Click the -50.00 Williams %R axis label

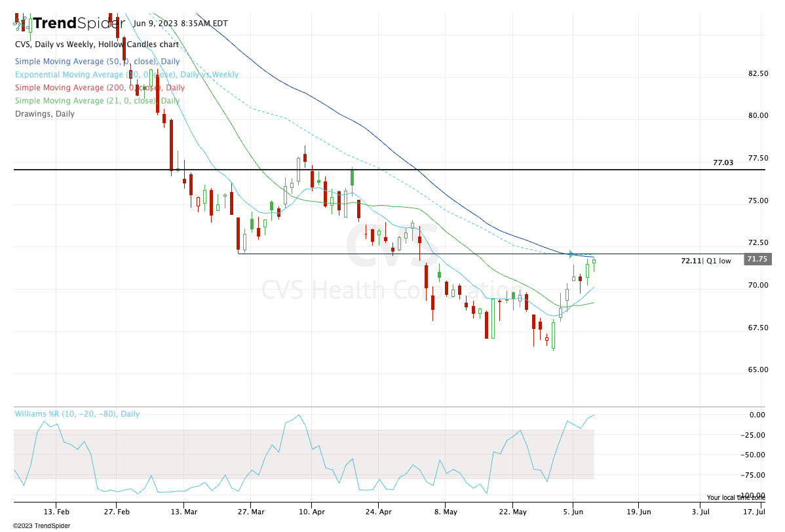(753, 455)
